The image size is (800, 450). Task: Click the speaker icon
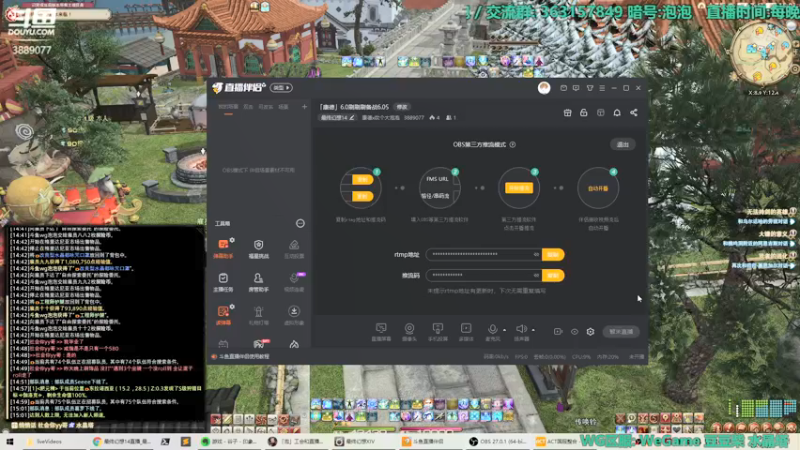(521, 329)
